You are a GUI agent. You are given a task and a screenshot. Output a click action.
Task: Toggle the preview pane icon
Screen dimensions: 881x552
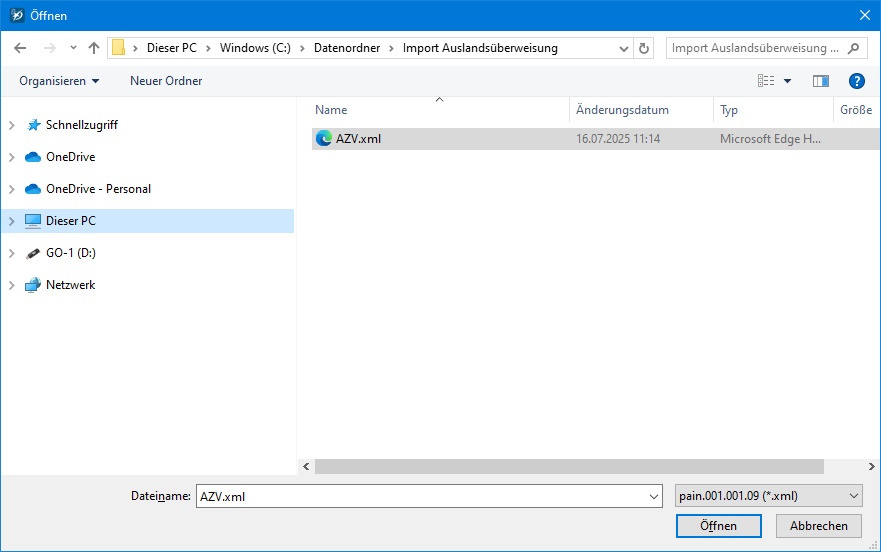[821, 81]
